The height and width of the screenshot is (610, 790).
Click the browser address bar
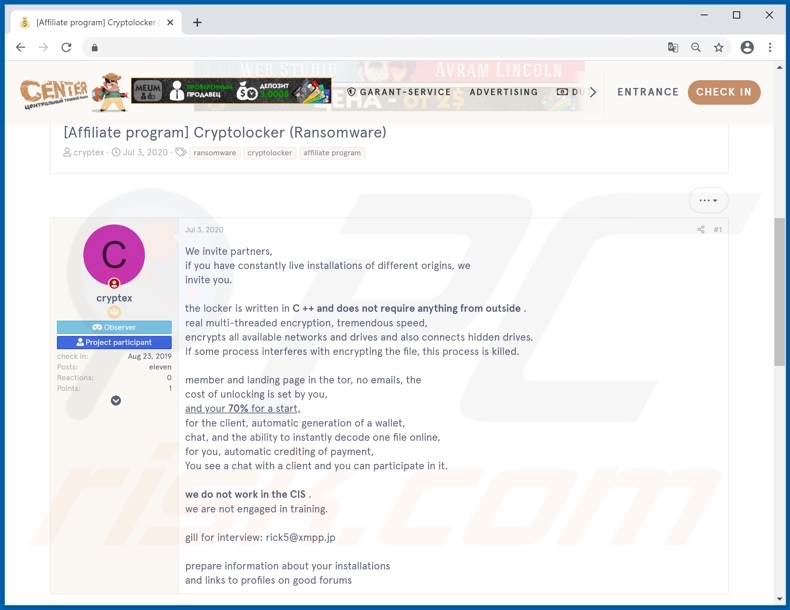point(378,47)
